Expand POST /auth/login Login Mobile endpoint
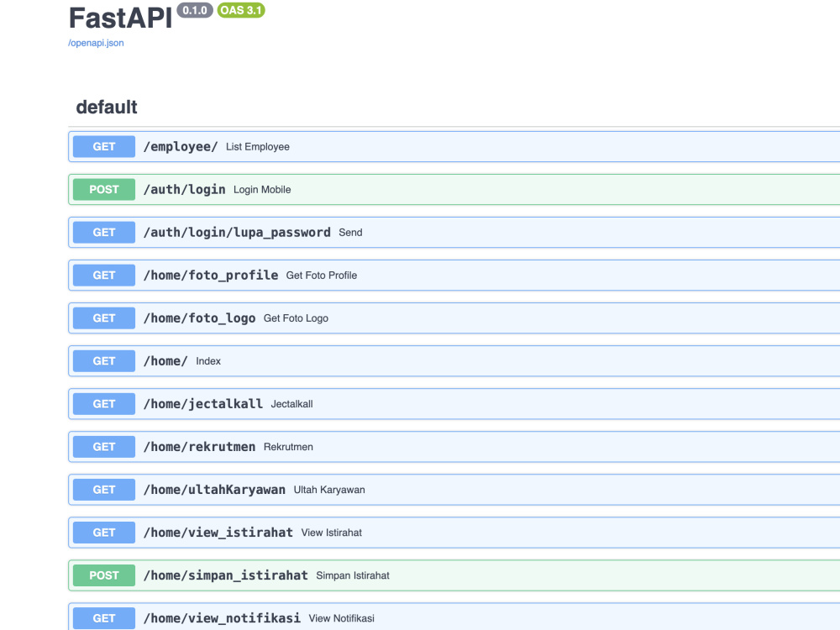This screenshot has width=840, height=630. (x=454, y=190)
